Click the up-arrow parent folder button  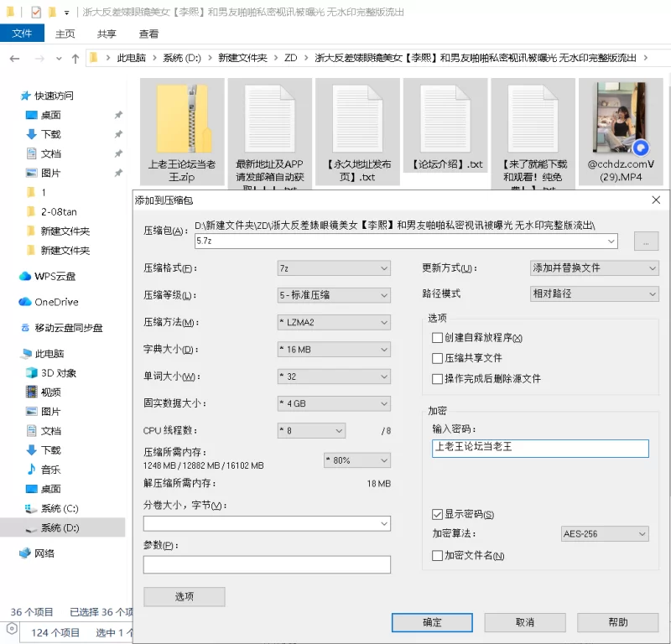pyautogui.click(x=75, y=58)
